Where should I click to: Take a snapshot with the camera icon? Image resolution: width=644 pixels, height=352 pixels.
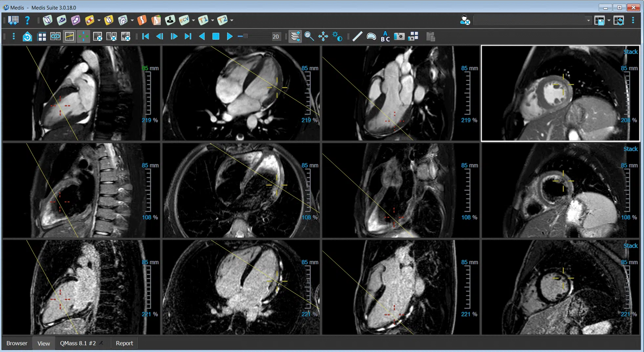399,36
